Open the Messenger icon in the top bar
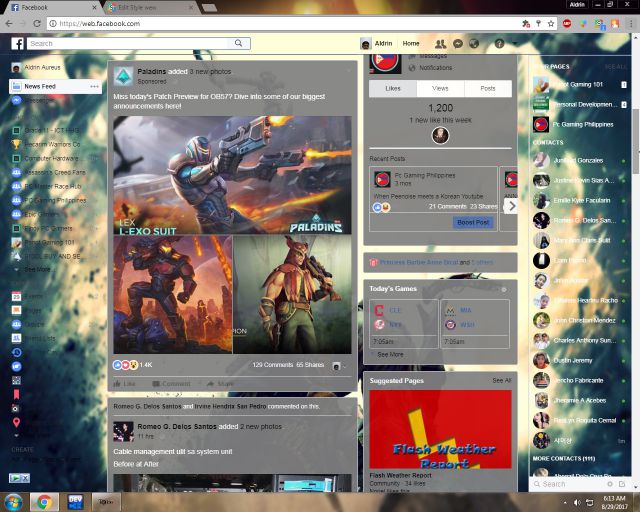The height and width of the screenshot is (512, 640). pyautogui.click(x=458, y=43)
